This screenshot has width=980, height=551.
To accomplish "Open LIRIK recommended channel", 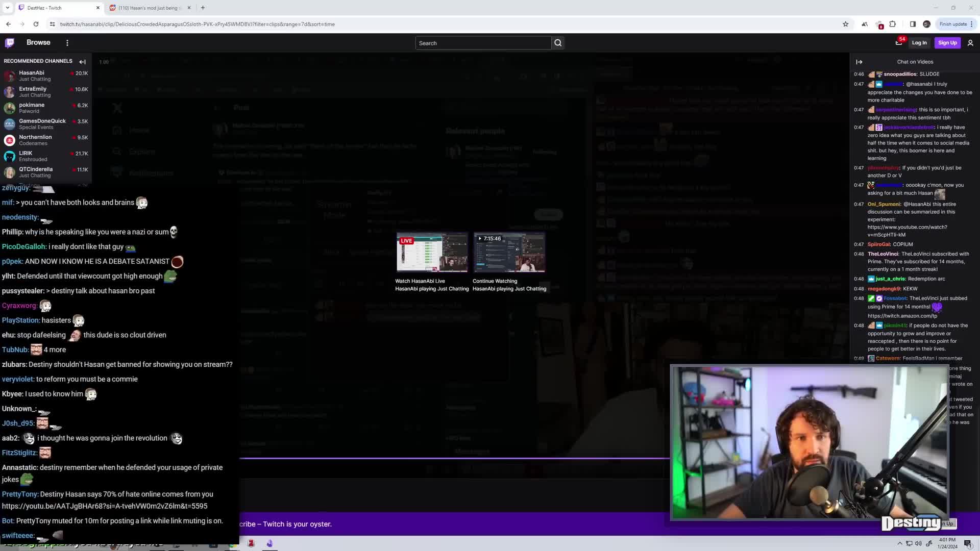I will coord(46,156).
